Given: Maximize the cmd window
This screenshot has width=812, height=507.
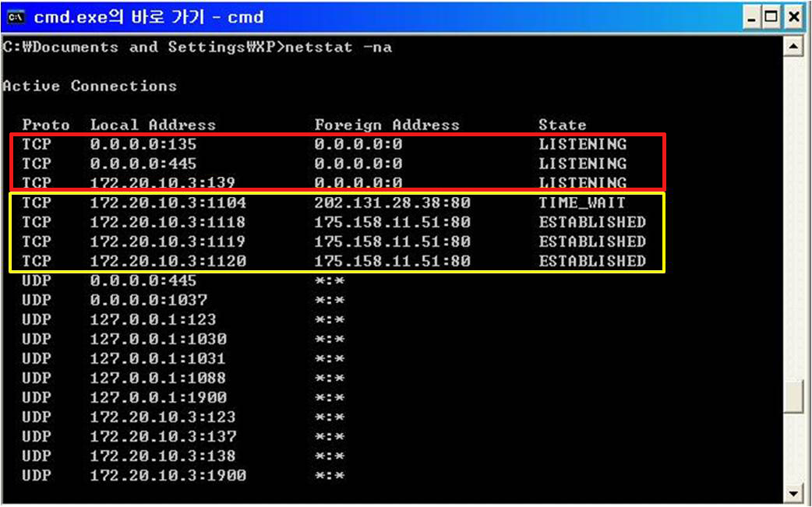Looking at the screenshot, I should coord(773,17).
